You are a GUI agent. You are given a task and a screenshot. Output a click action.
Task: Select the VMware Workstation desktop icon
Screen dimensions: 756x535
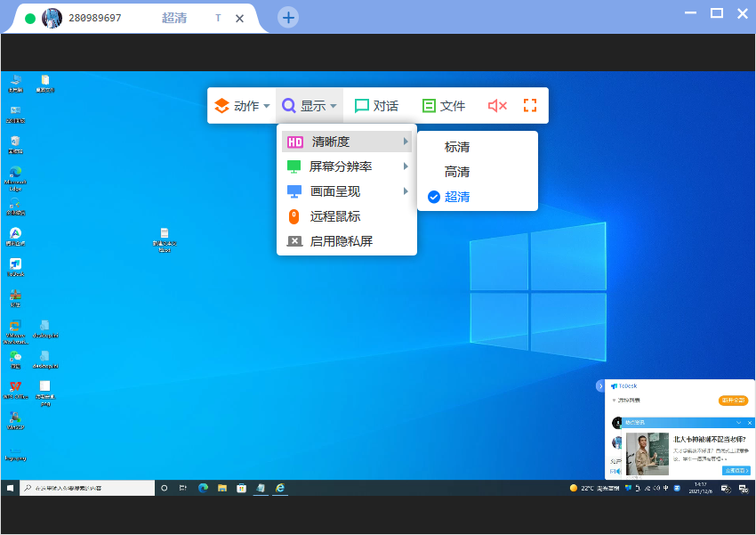[15, 332]
